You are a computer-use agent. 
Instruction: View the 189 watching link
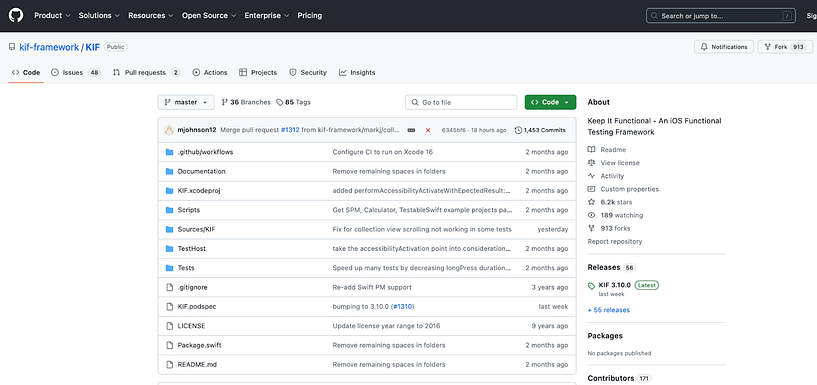tap(615, 215)
